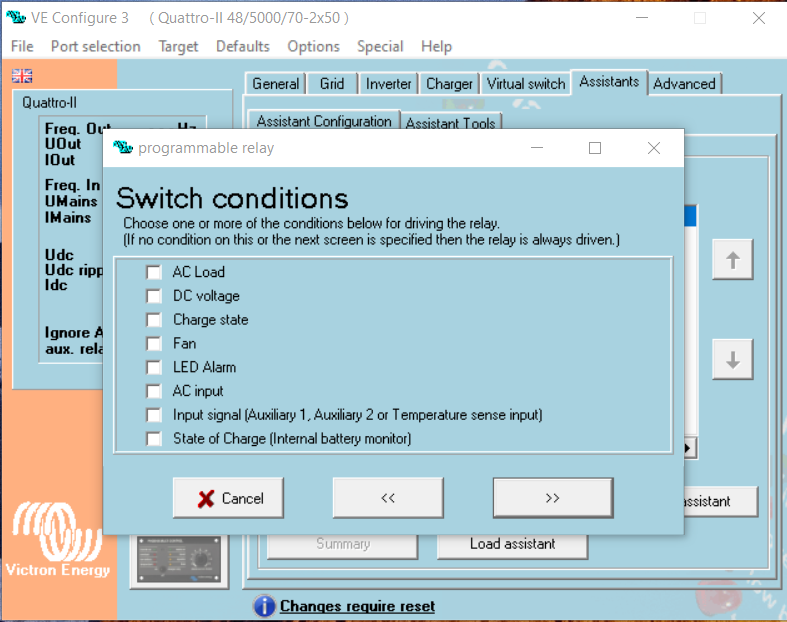787x622 pixels.
Task: Click the programmable relay dialog title icon
Action: click(123, 148)
